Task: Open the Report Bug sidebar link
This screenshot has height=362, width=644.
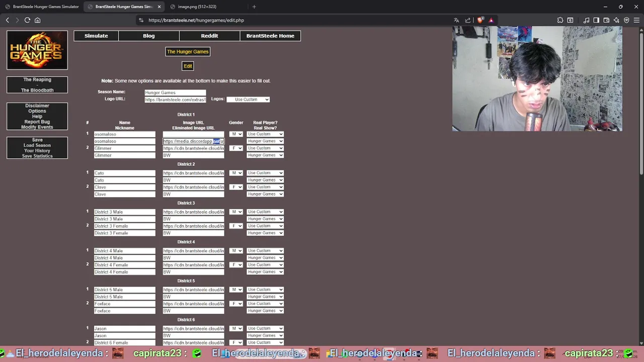Action: pos(37,122)
